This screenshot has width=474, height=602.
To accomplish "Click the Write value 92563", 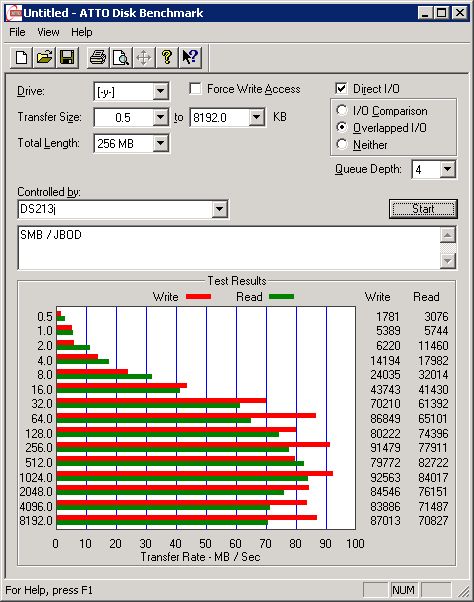I will [x=385, y=477].
